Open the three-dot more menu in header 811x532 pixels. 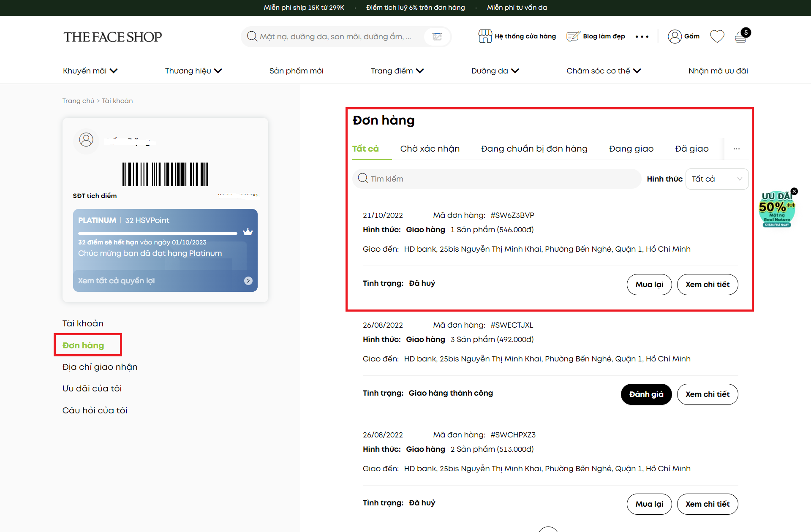642,37
